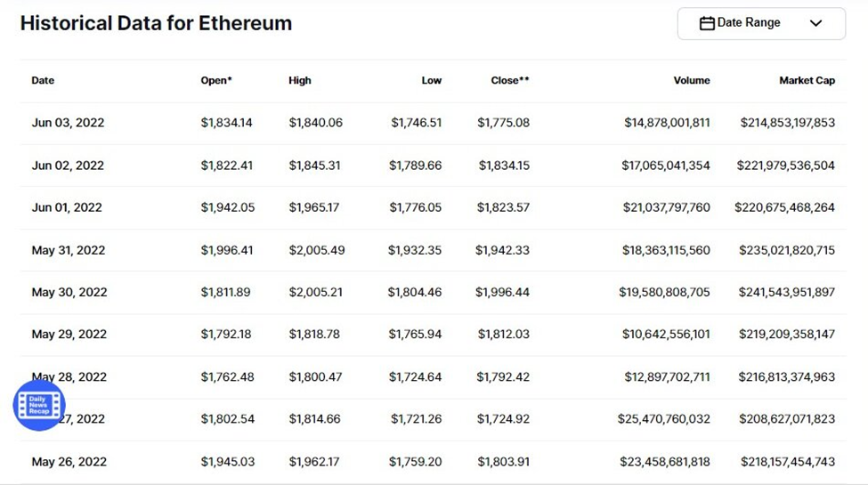Expand the Date Range dropdown chevron
This screenshot has width=868, height=485.
pos(815,23)
